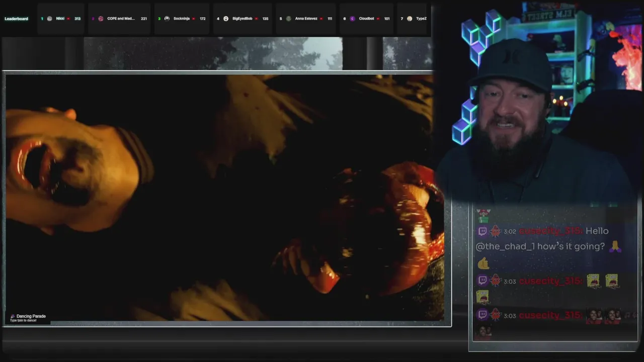Click Cloudbot's score of 101

386,19
